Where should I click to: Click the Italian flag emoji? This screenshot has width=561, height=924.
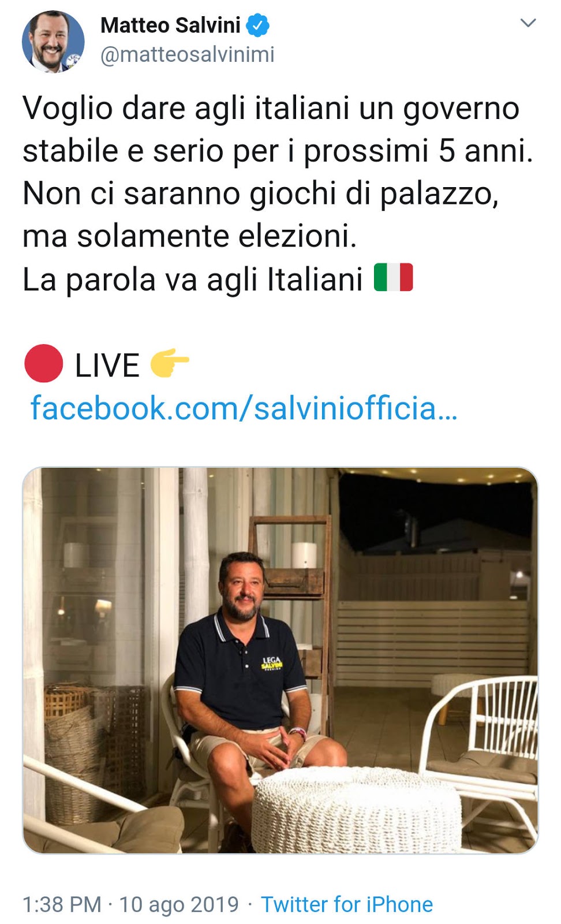[x=394, y=278]
